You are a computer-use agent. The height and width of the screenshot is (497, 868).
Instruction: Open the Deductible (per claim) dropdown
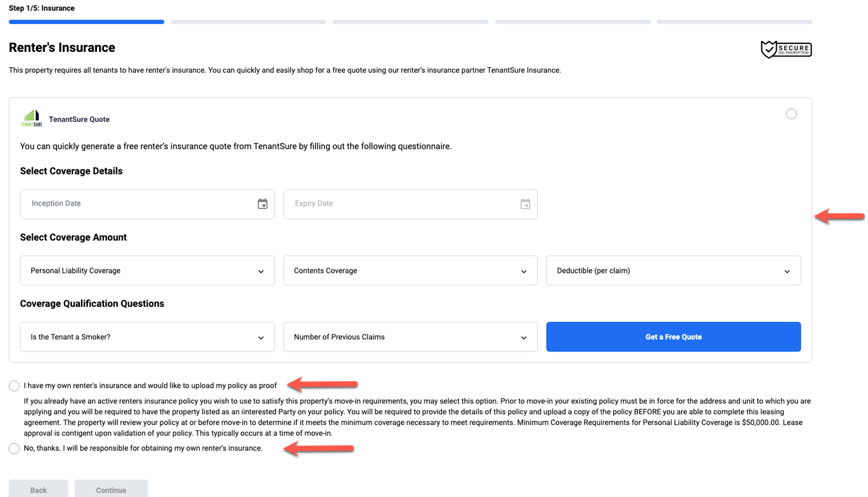(674, 270)
